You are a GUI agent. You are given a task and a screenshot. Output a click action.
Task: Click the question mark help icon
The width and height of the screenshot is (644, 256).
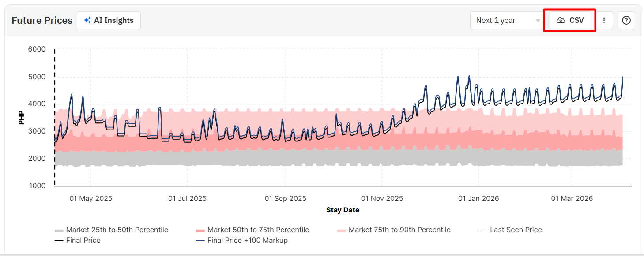pos(626,20)
